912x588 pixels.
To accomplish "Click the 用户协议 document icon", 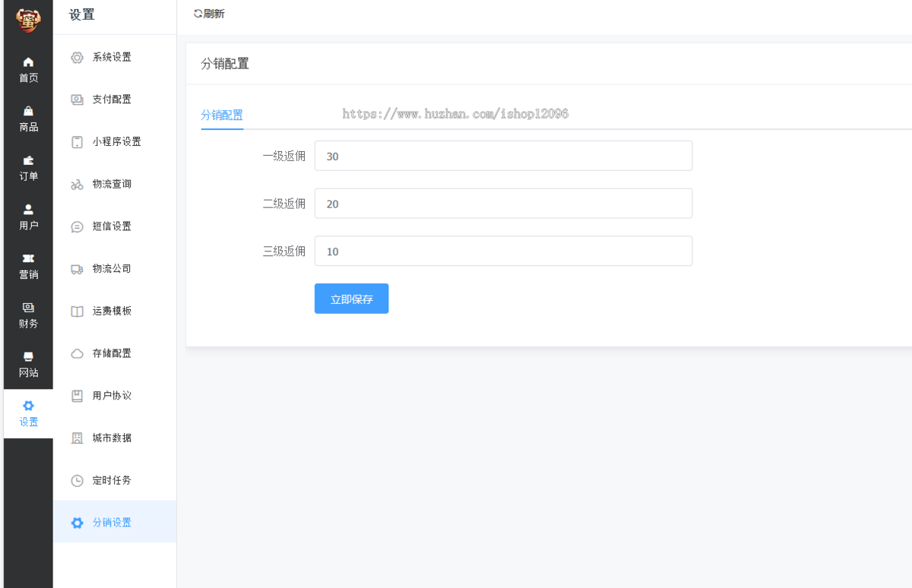I will [77, 396].
